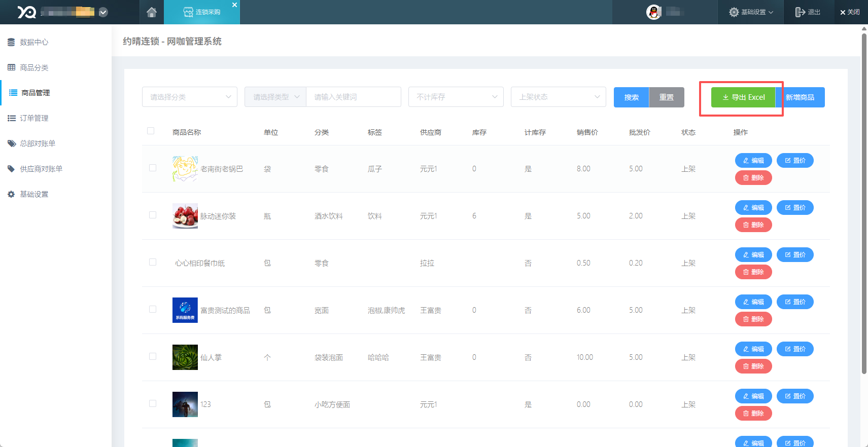Click the 新增商品 button

[800, 97]
